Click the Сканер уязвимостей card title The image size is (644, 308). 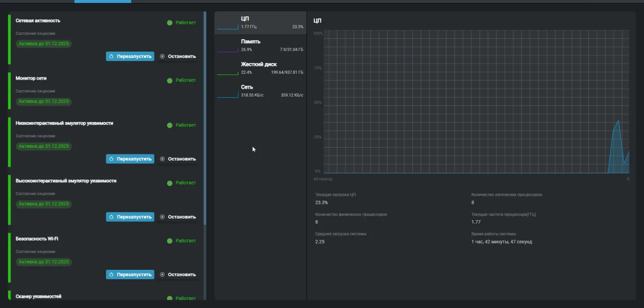pos(39,297)
